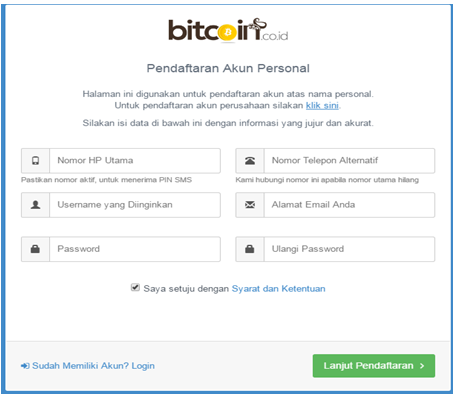Viewport: 456px width, 395px height.
Task: Click the lock icon beside the Password field
Action: point(35,249)
